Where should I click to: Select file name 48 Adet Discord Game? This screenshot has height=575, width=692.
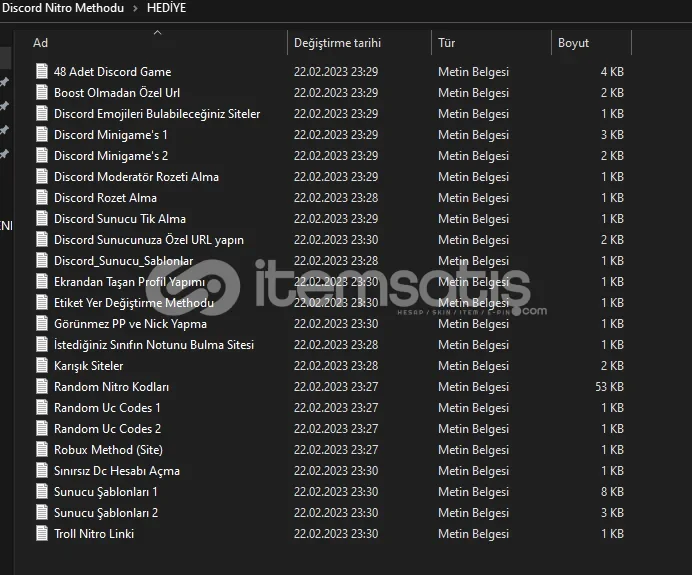[113, 71]
